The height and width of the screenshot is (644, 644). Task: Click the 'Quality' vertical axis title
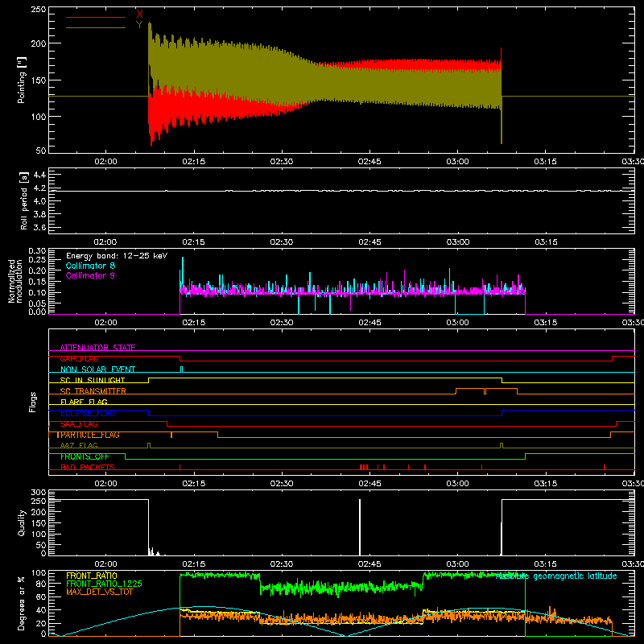22,522
